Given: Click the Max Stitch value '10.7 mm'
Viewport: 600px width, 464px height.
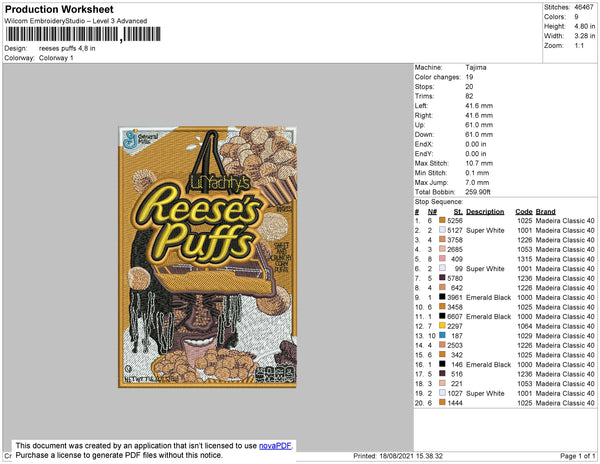Looking at the screenshot, I should pos(477,163).
